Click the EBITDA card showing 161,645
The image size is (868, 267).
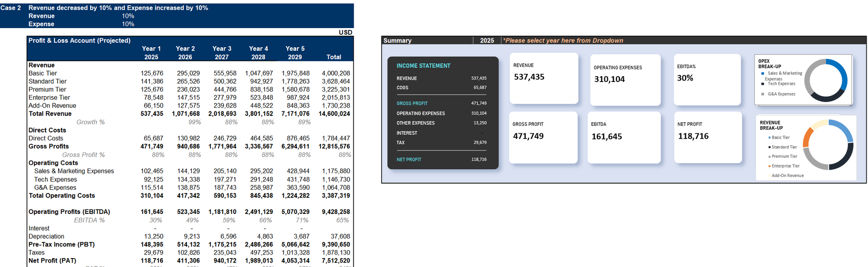click(x=624, y=137)
